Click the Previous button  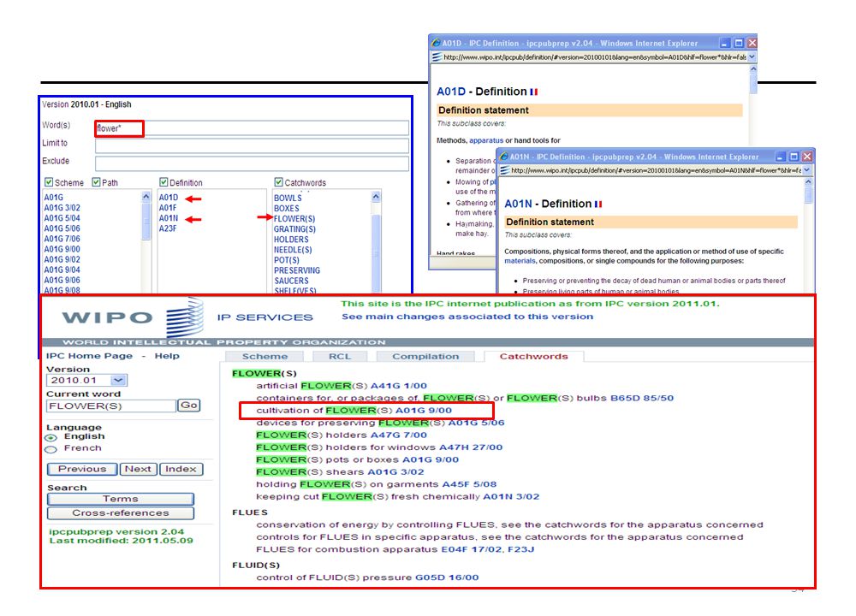pos(82,469)
